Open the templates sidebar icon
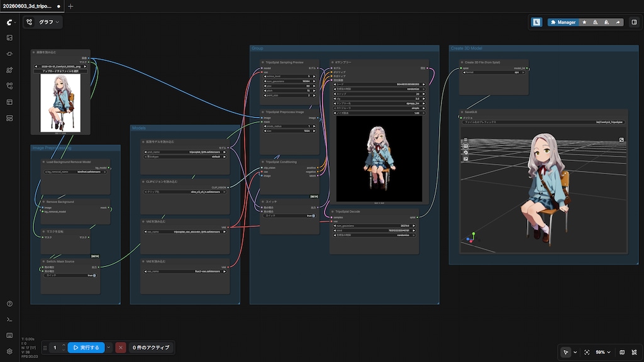This screenshot has height=362, width=644. coord(9,102)
